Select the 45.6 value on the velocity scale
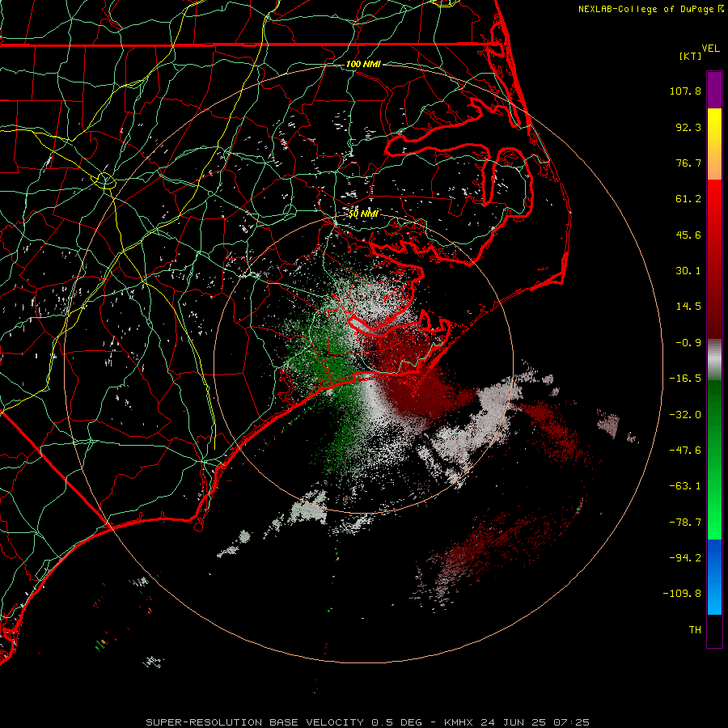 688,235
